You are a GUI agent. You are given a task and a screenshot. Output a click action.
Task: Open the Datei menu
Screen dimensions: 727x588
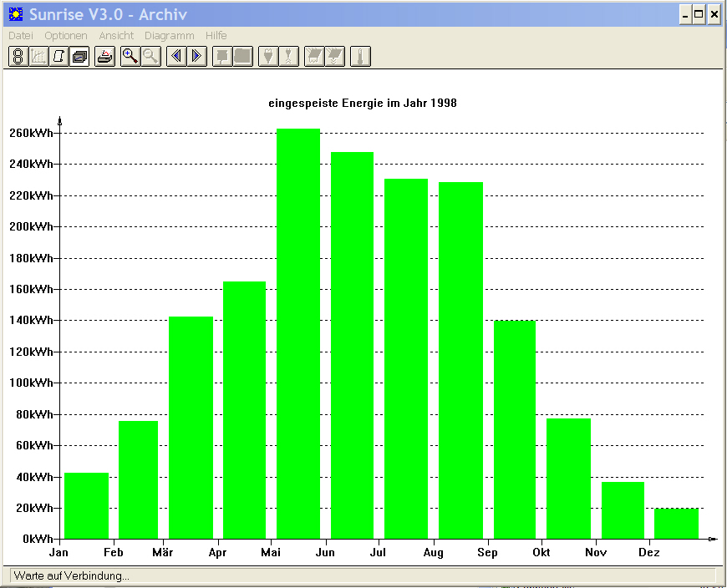point(21,36)
